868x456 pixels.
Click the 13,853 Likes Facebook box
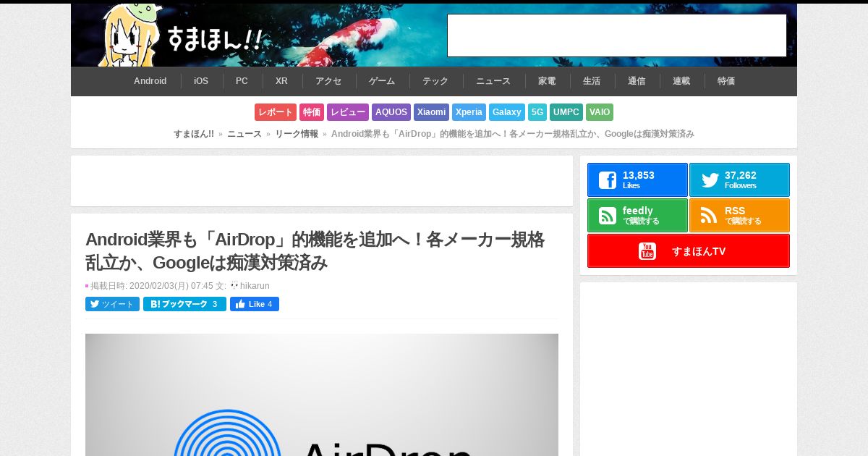(x=637, y=180)
